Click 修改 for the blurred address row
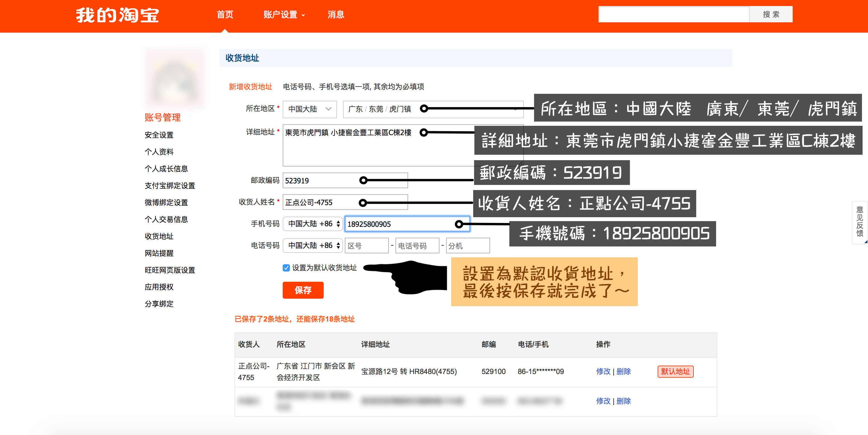 coord(603,401)
